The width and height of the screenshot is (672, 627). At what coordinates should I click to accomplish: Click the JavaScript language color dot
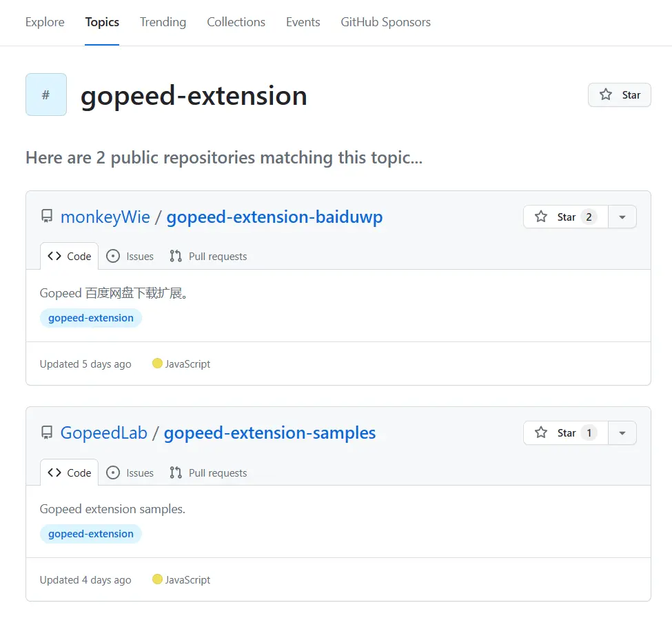pyautogui.click(x=157, y=364)
